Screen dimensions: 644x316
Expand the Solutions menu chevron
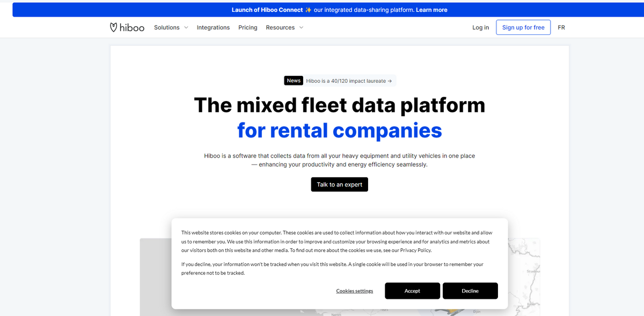(x=186, y=27)
